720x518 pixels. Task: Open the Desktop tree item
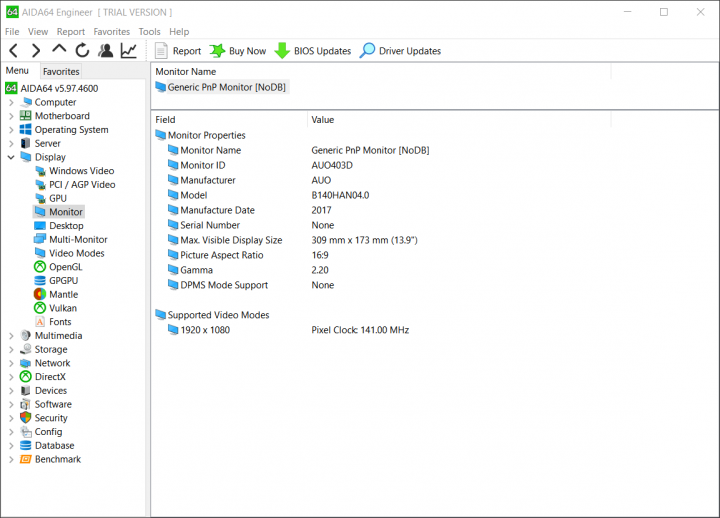(x=66, y=225)
